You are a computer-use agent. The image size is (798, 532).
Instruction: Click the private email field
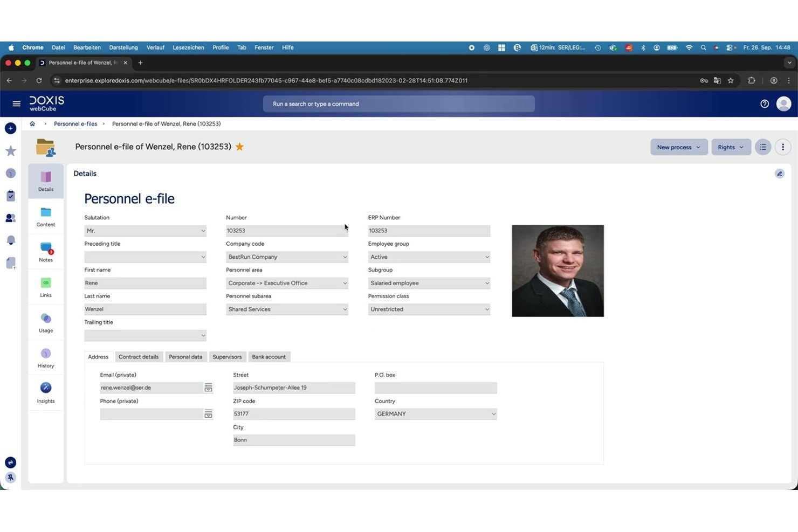tap(151, 388)
